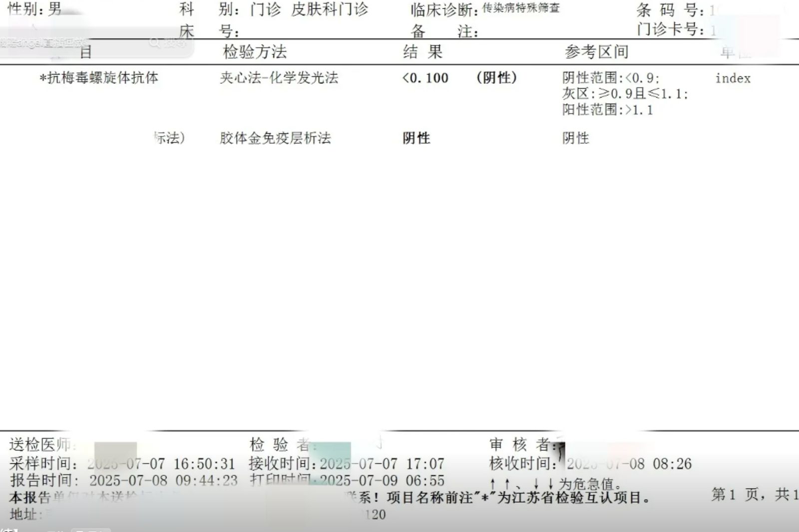The width and height of the screenshot is (799, 532).
Task: Click the 审核者 label
Action: (x=522, y=444)
